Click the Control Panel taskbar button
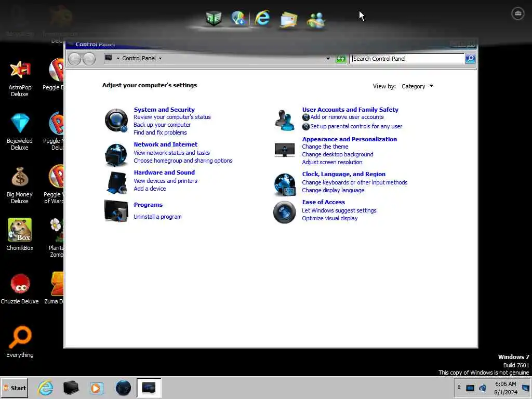This screenshot has width=532, height=399. pos(149,388)
